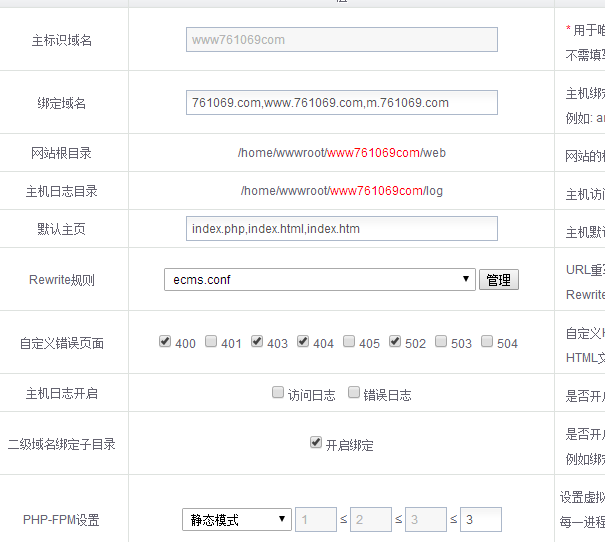Toggle the 开启绑定 subdomain binding checkbox
The width and height of the screenshot is (605, 542).
316,443
